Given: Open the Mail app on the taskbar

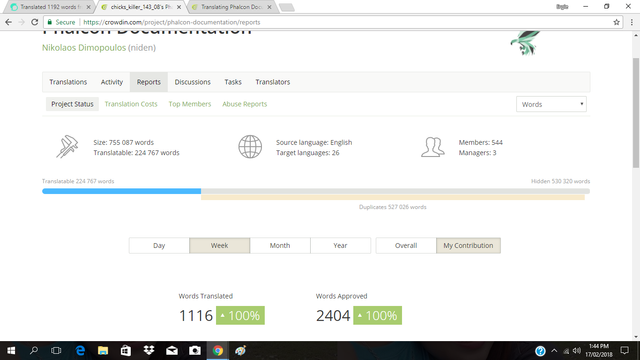Looking at the screenshot, I should (x=172, y=351).
